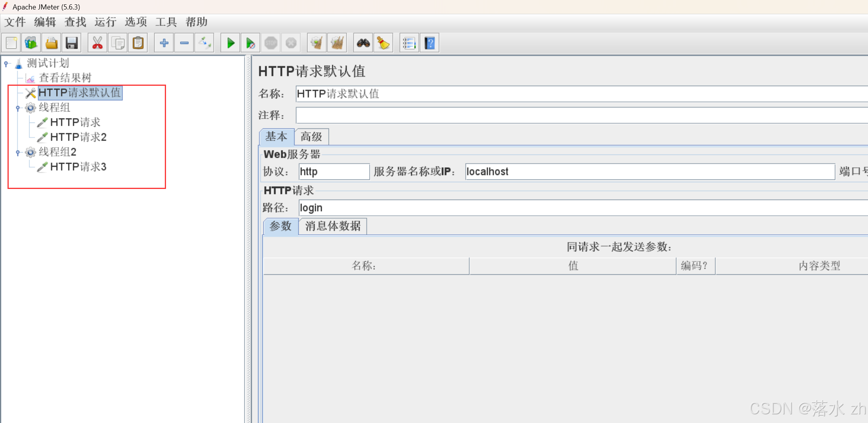Save the test plan with floppy icon
This screenshot has width=868, height=423.
(72, 43)
